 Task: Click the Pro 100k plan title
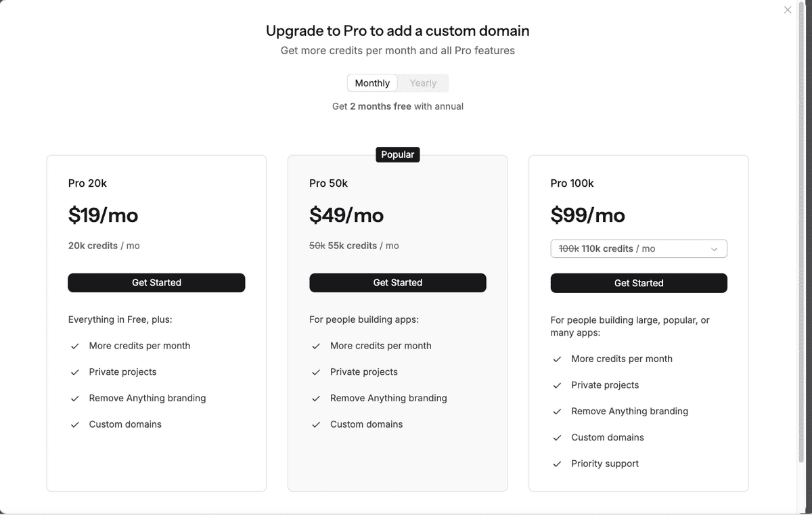[x=572, y=183]
